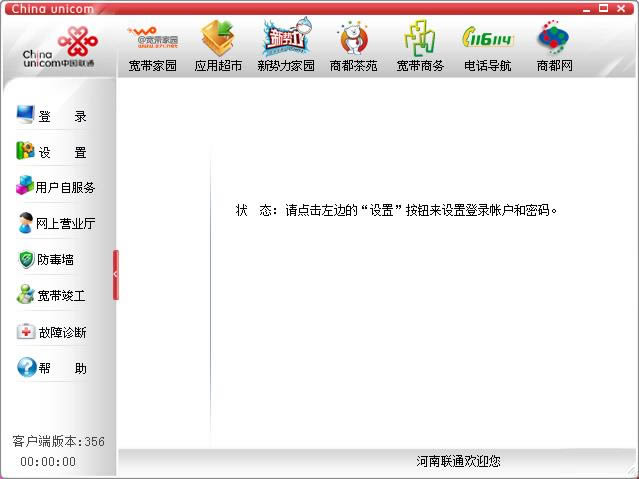Click the 宽带商务 label
The width and height of the screenshot is (639, 479).
[x=420, y=66]
